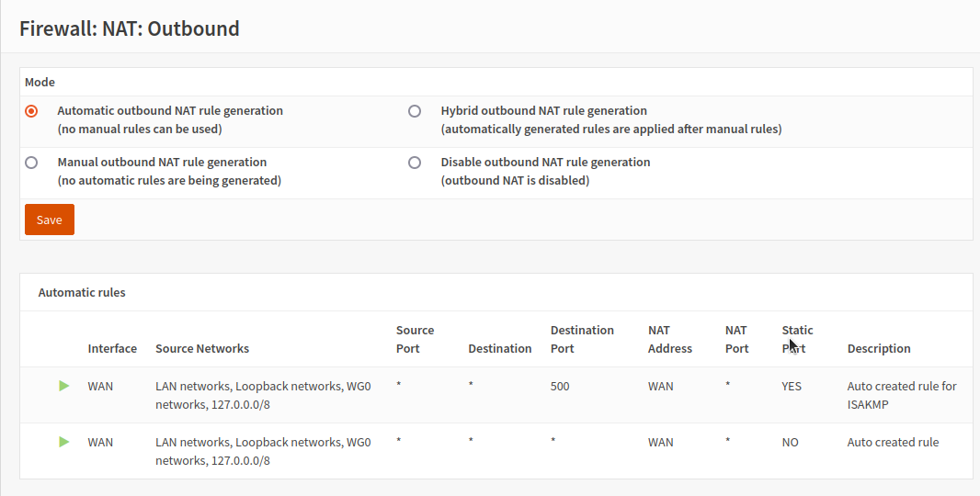
Task: Select Hybrid outbound NAT rule generation radio
Action: point(415,111)
